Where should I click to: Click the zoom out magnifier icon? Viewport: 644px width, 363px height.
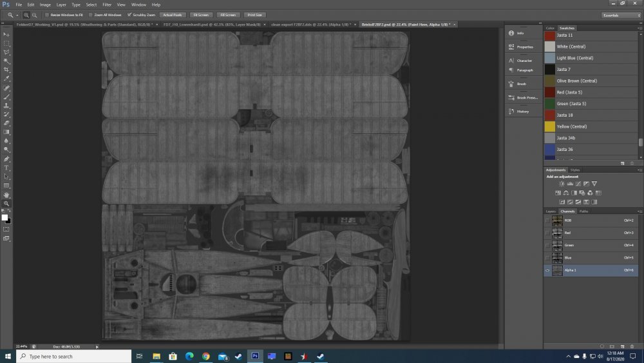33,14
